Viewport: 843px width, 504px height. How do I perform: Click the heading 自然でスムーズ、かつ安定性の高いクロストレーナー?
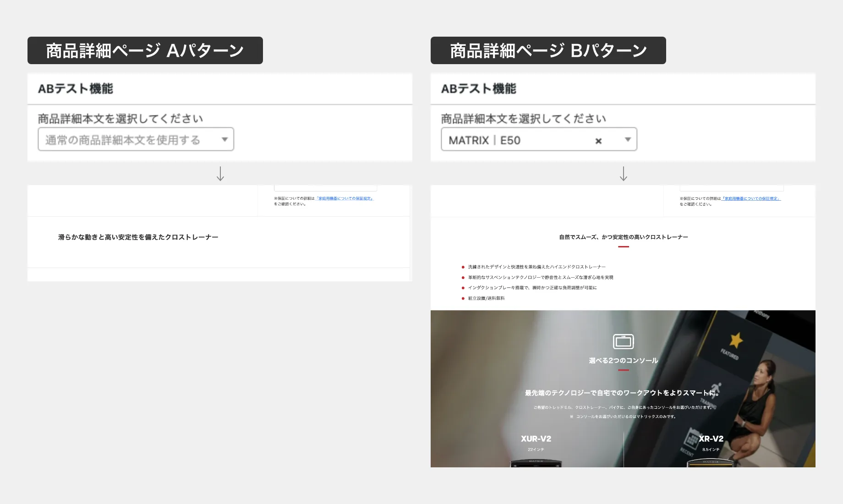tap(623, 237)
